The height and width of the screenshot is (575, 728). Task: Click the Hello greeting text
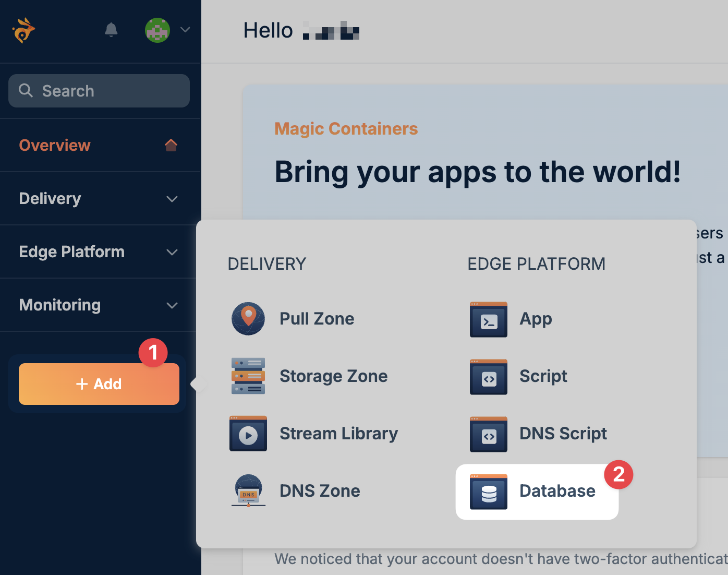[268, 31]
